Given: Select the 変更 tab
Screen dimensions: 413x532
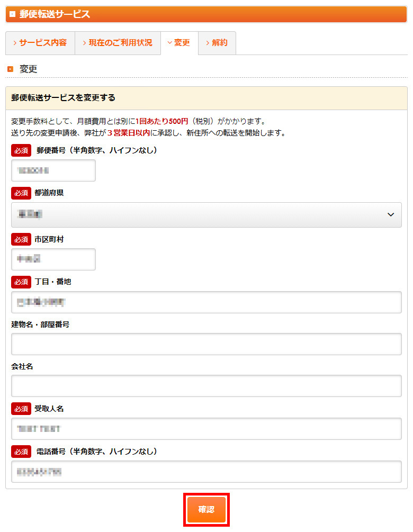Looking at the screenshot, I should pos(179,43).
